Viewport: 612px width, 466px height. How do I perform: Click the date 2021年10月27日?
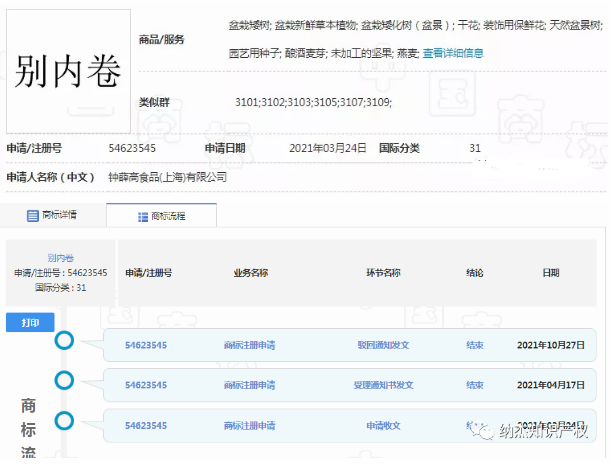tap(551, 345)
